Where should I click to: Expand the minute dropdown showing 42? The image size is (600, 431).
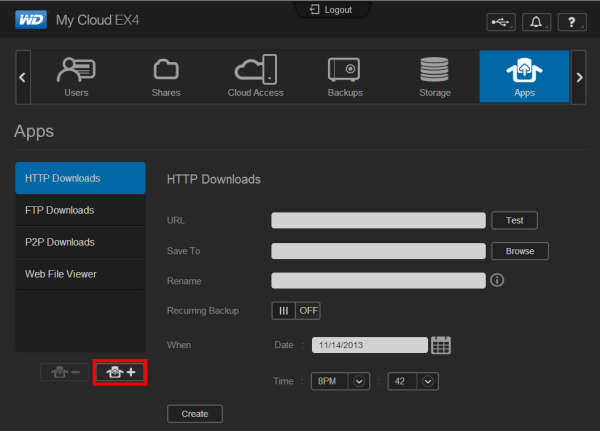(x=413, y=381)
